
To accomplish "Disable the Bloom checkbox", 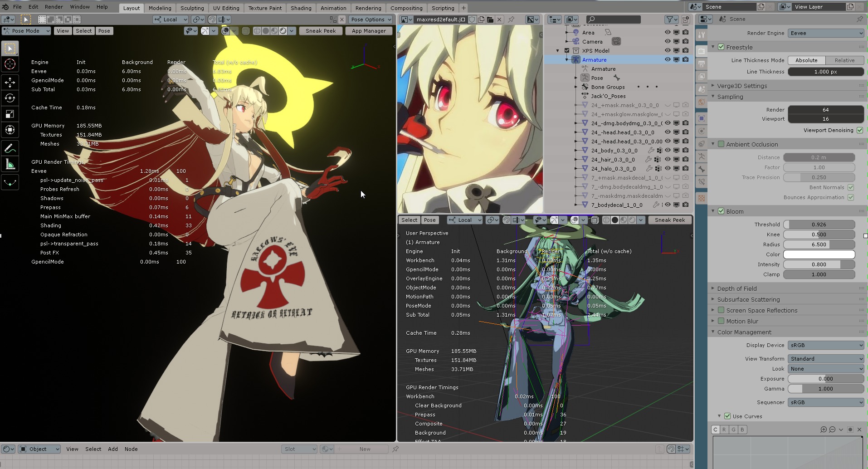I will coord(721,211).
